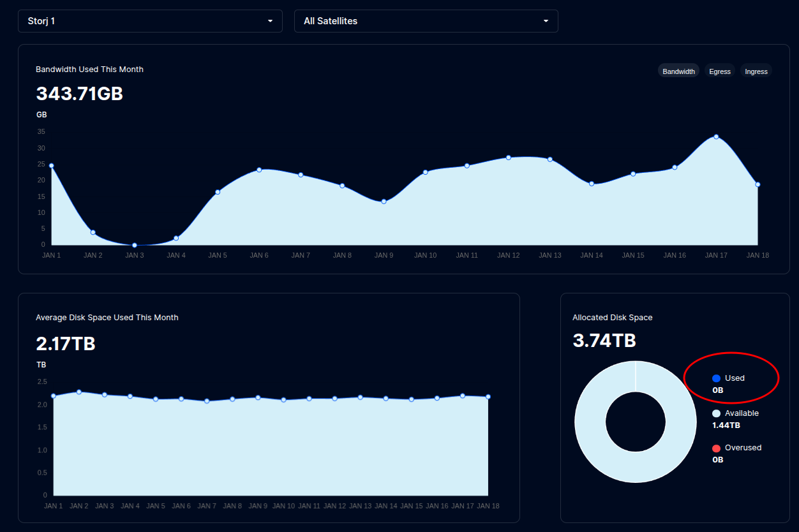Click the JAN 18 bandwidth data point
Image resolution: width=799 pixels, height=532 pixels.
tap(758, 184)
